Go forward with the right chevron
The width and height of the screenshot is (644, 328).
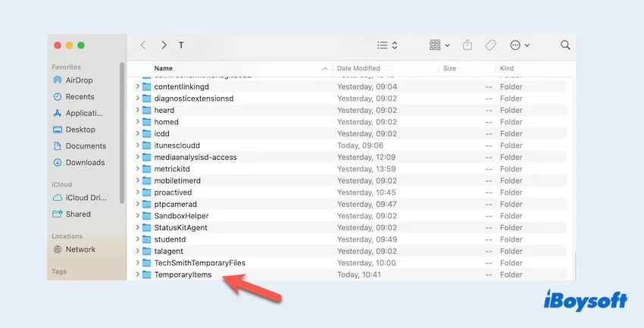click(164, 45)
